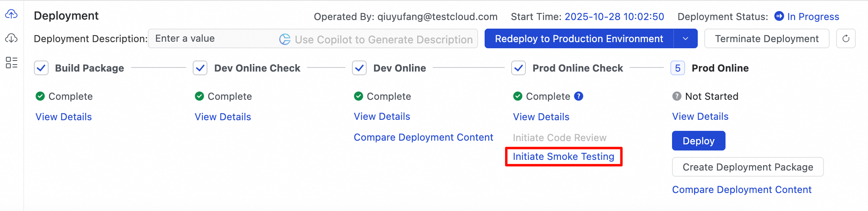Click the disabled Initiate Code Review link
Viewport: 868px width, 211px height.
click(560, 138)
